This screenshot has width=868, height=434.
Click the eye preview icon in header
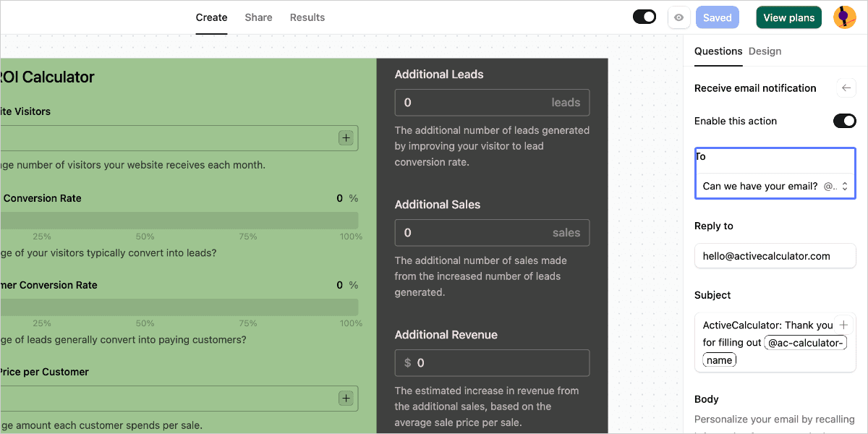(x=678, y=17)
